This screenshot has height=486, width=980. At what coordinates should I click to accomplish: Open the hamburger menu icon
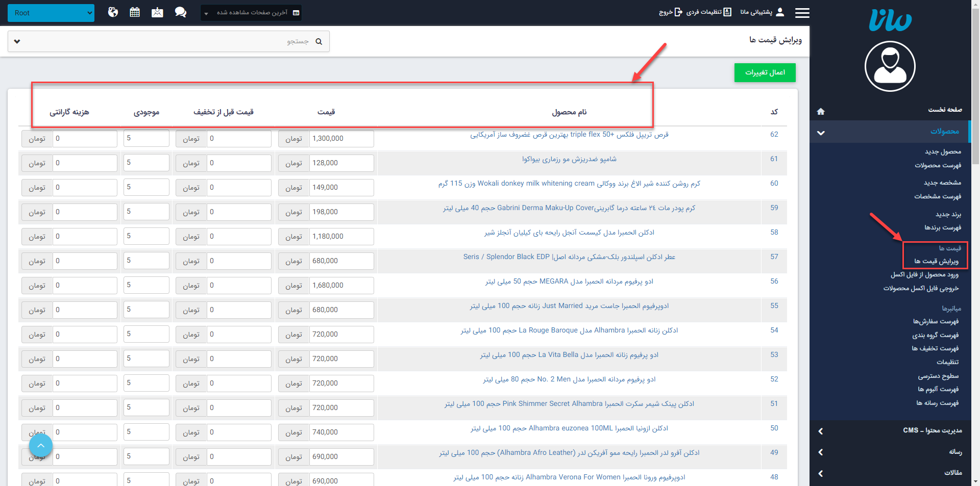[802, 13]
